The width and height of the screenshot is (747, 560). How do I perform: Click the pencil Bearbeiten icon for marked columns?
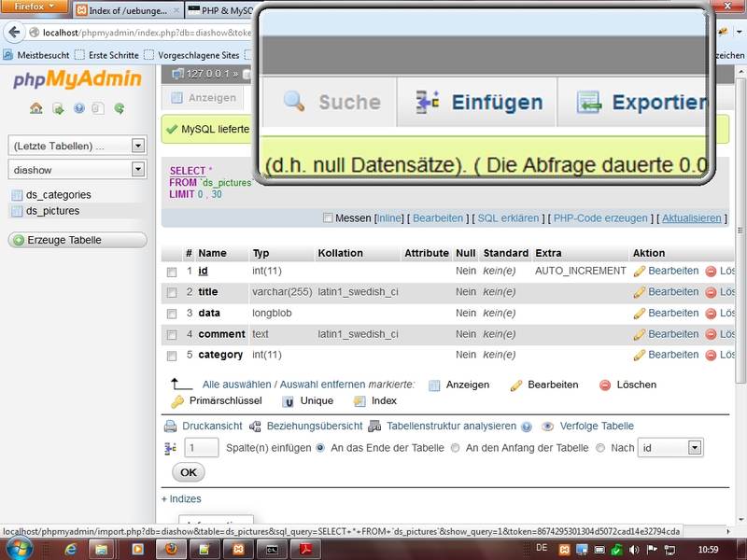click(x=515, y=385)
